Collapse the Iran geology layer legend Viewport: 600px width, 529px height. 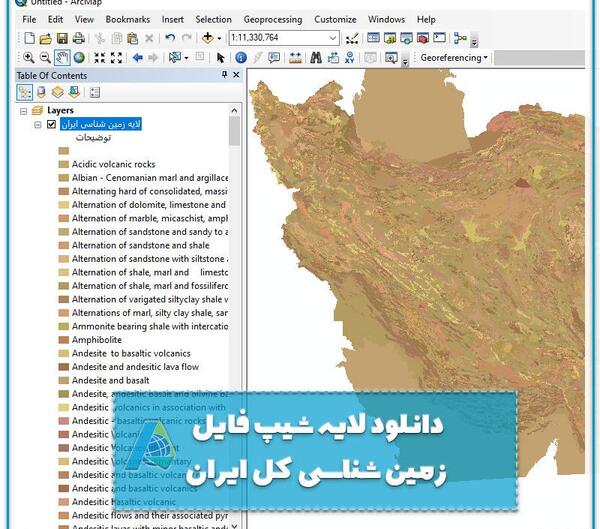tap(38, 124)
